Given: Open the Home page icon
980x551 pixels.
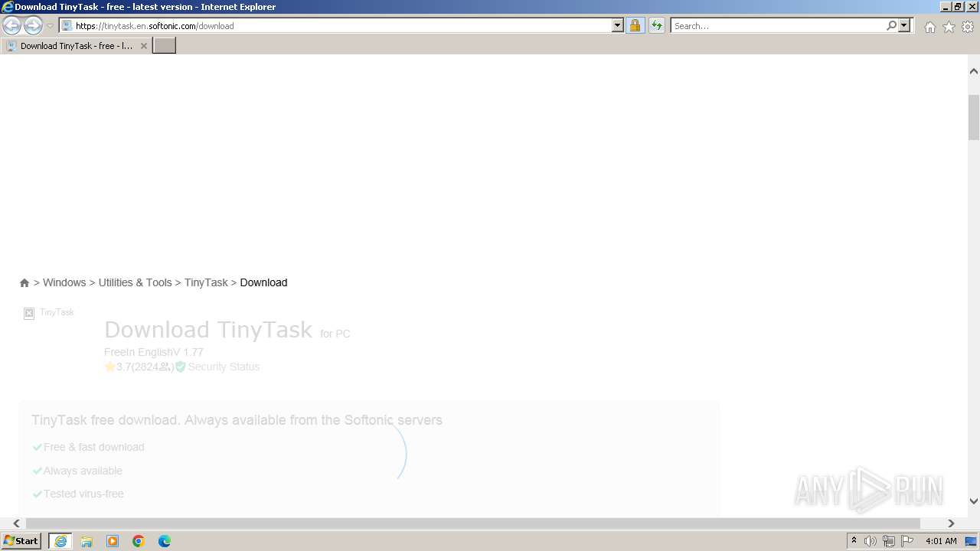Looking at the screenshot, I should tap(929, 27).
